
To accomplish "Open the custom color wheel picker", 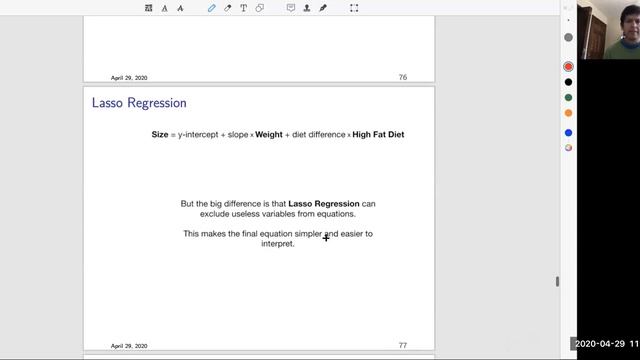I will point(568,148).
